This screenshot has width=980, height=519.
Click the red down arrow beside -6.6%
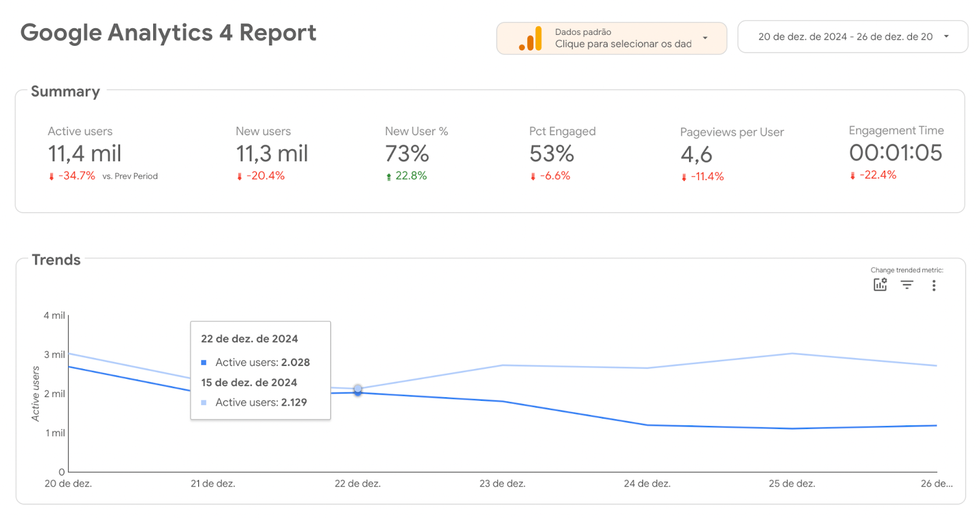tap(533, 176)
